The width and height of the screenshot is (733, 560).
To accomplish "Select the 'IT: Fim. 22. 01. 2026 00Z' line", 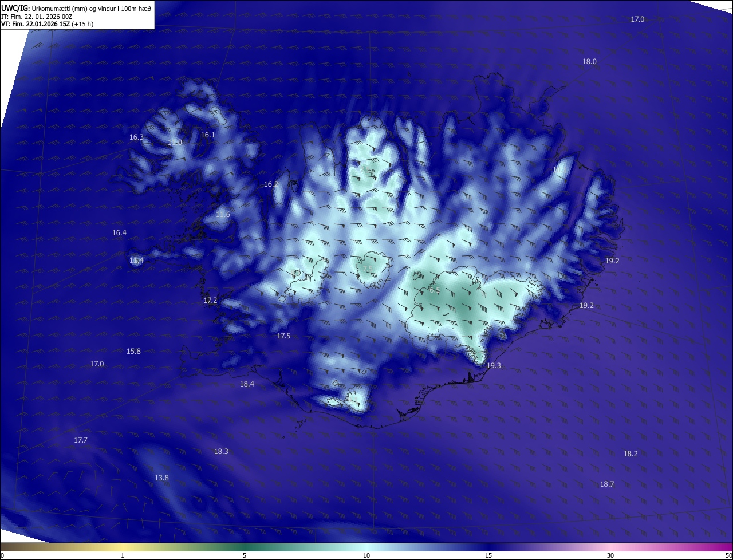I will 37,17.
